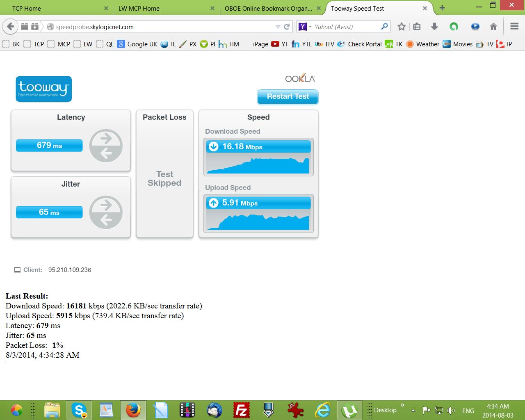The image size is (525, 420).
Task: Click the 65 ms jitter value
Action: tap(49, 212)
